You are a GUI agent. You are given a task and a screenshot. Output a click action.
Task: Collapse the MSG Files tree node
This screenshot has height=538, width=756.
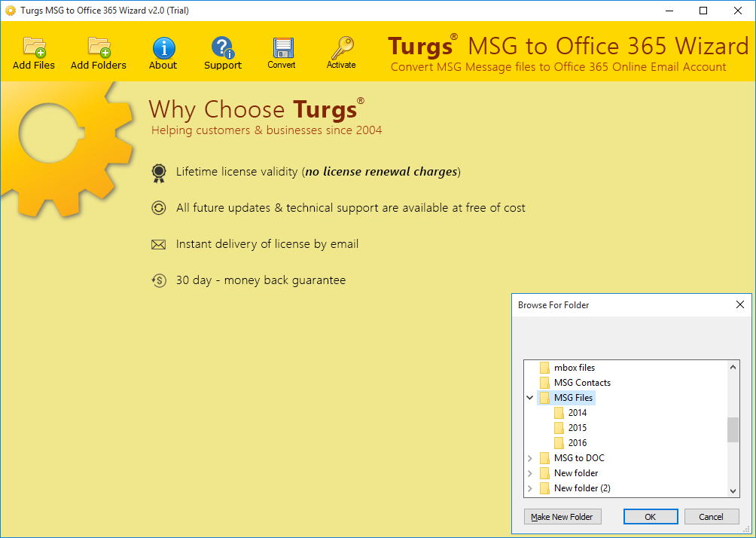(x=530, y=398)
